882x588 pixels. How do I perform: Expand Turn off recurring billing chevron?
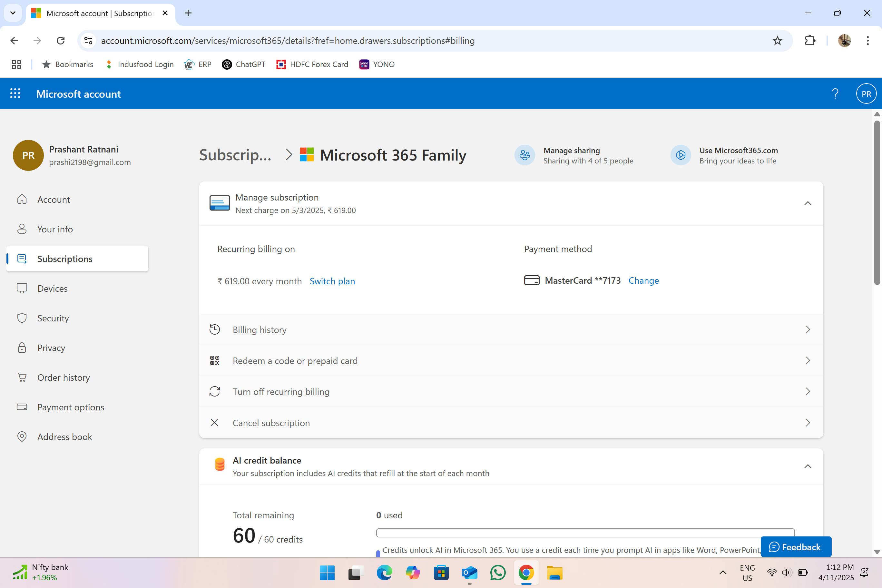pyautogui.click(x=808, y=391)
